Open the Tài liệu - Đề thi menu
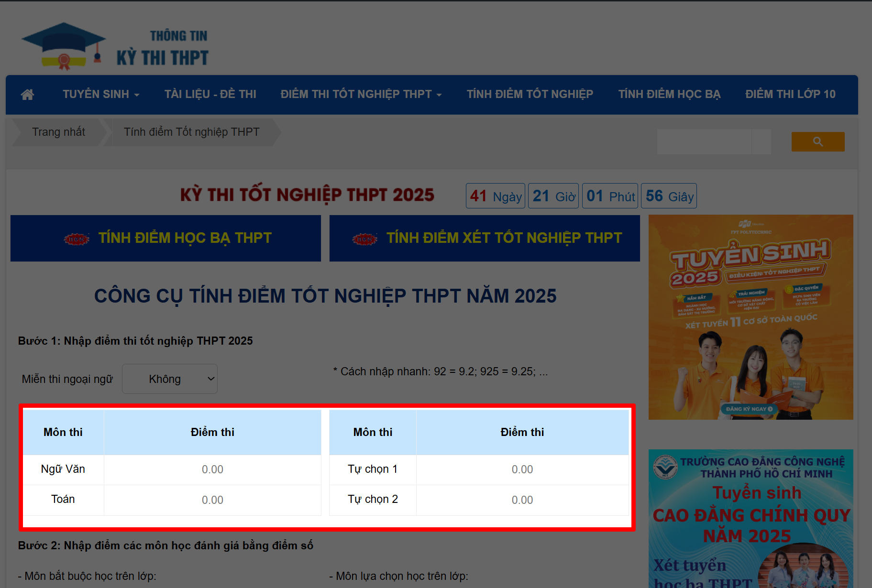This screenshot has width=872, height=588. tap(210, 94)
